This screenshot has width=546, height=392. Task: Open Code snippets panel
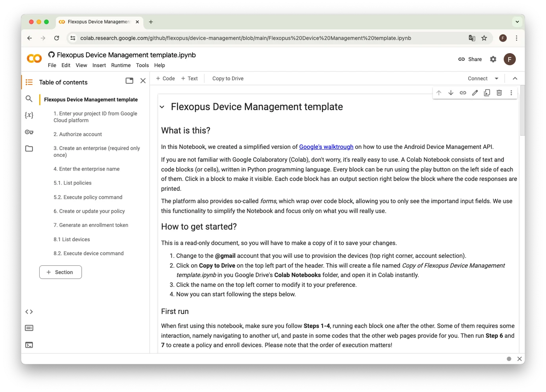point(29,312)
